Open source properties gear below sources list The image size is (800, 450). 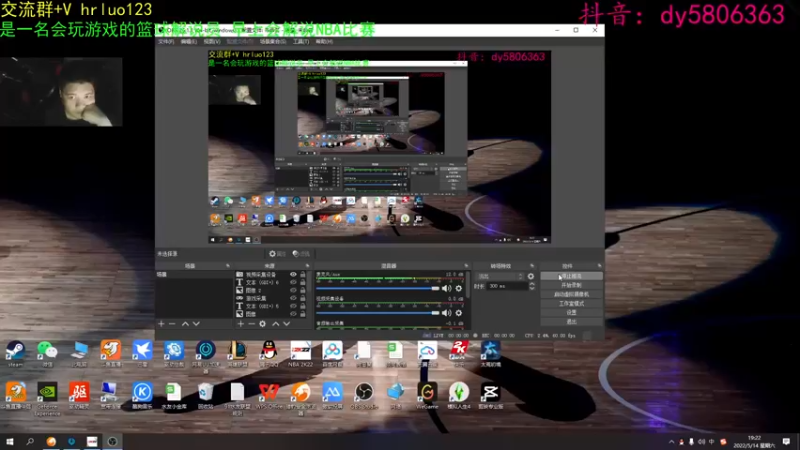(x=262, y=323)
